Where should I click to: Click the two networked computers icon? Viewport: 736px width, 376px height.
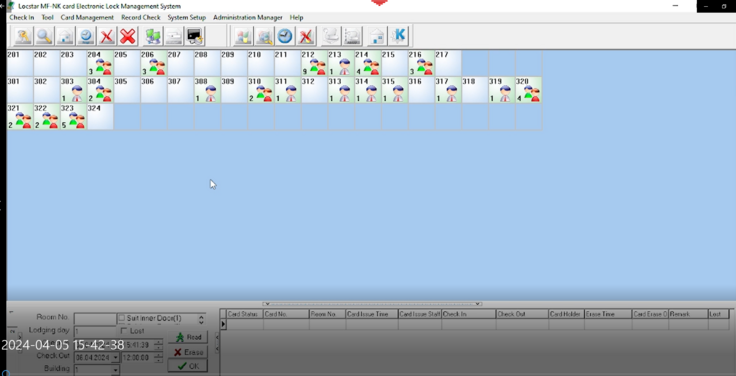click(x=153, y=36)
